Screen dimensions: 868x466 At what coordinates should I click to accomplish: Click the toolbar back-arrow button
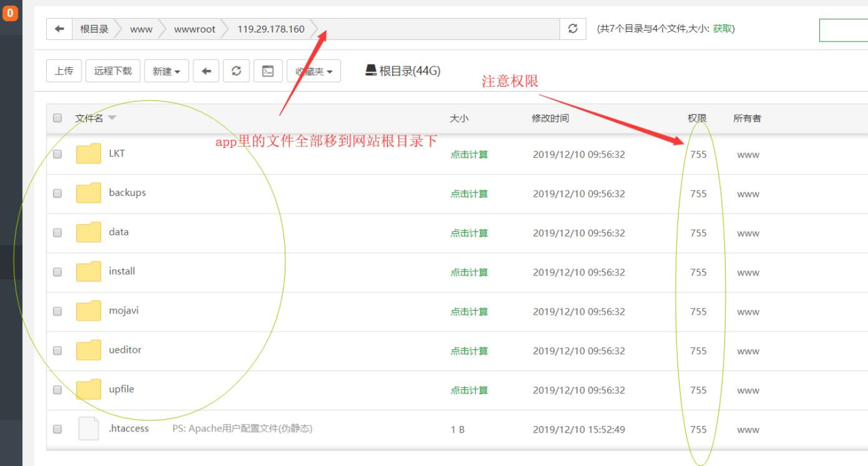coord(206,71)
